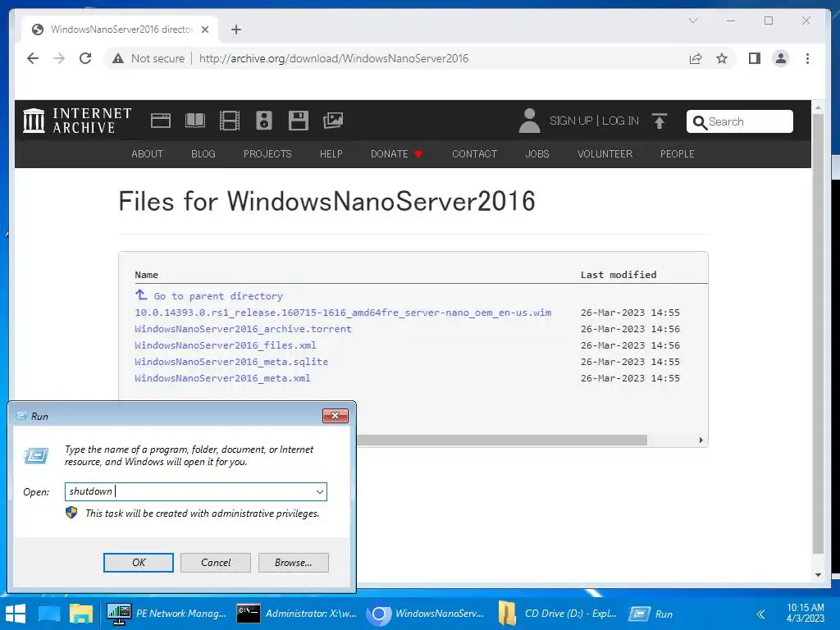The height and width of the screenshot is (630, 840).
Task: Open File Explorer from the taskbar
Action: [x=81, y=614]
